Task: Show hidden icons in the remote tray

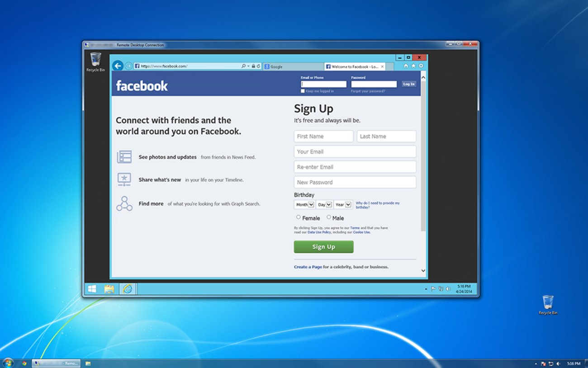Action: click(x=426, y=289)
